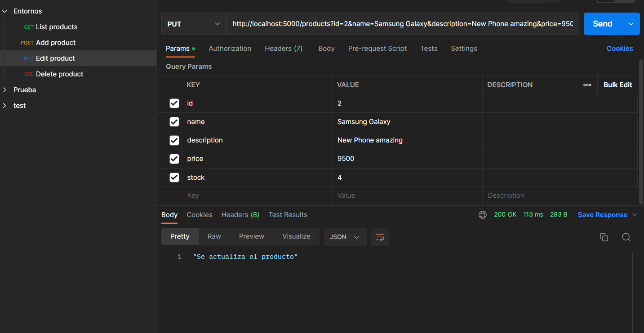The height and width of the screenshot is (333, 644).
Task: Open the PUT method dropdown
Action: [x=194, y=24]
